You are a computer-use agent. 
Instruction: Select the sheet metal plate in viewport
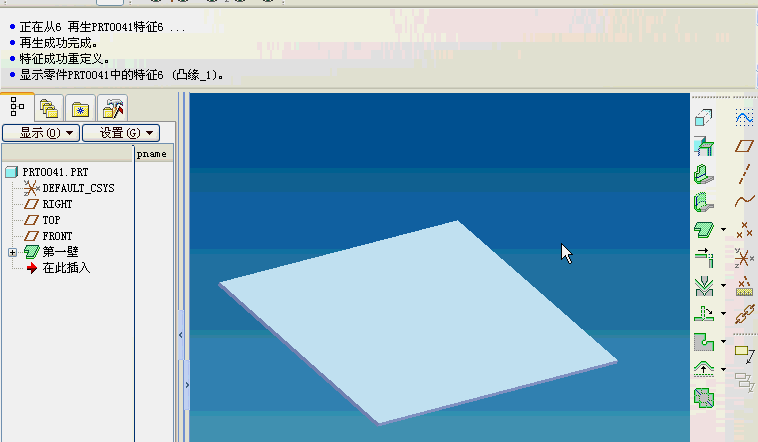click(418, 322)
